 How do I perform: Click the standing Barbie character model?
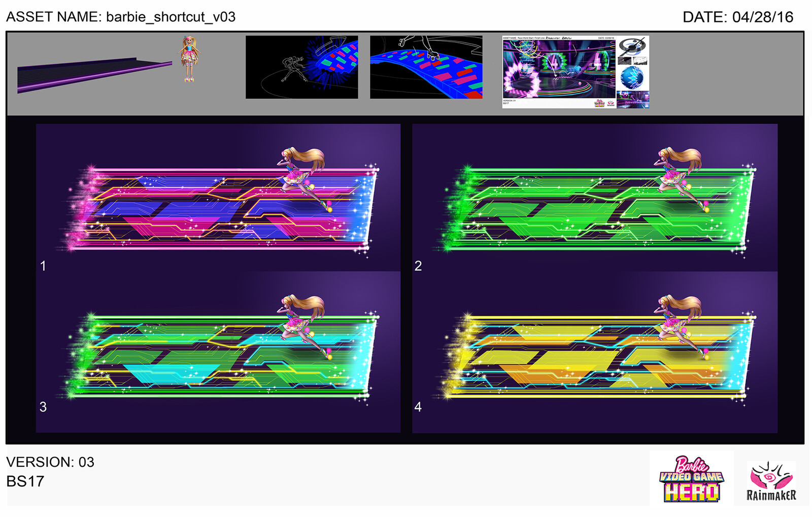[x=189, y=59]
